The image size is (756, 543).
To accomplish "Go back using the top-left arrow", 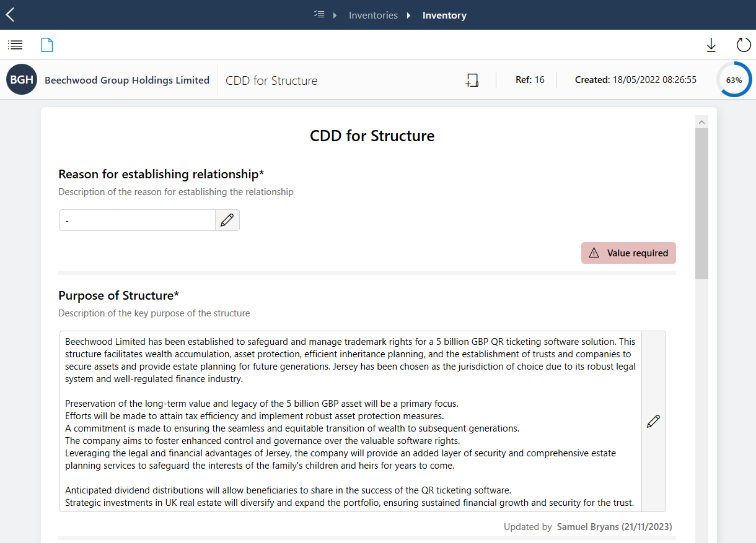I will pos(10,15).
